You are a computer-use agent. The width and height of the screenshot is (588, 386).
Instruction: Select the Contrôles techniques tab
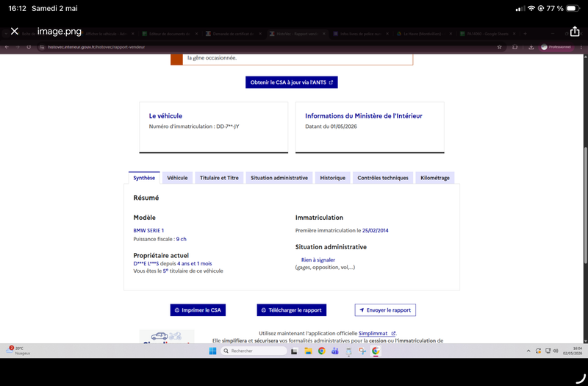click(x=383, y=178)
